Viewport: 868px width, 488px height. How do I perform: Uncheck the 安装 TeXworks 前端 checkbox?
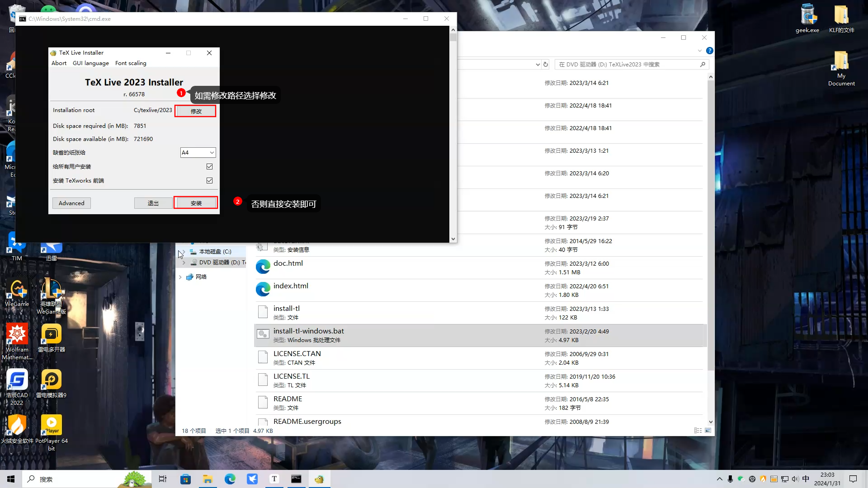point(209,180)
